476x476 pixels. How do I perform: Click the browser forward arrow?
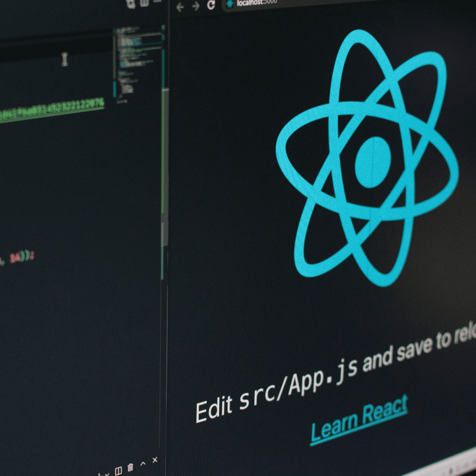click(196, 6)
